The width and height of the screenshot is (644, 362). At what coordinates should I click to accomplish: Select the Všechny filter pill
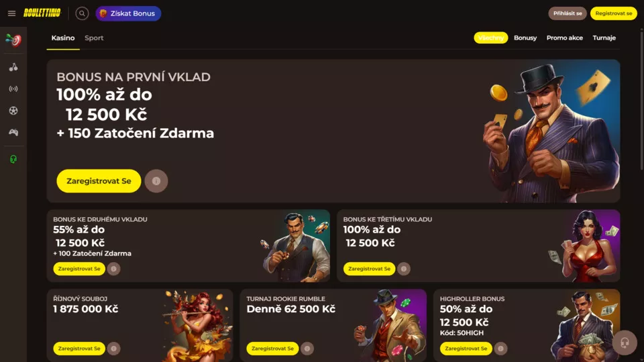click(491, 38)
